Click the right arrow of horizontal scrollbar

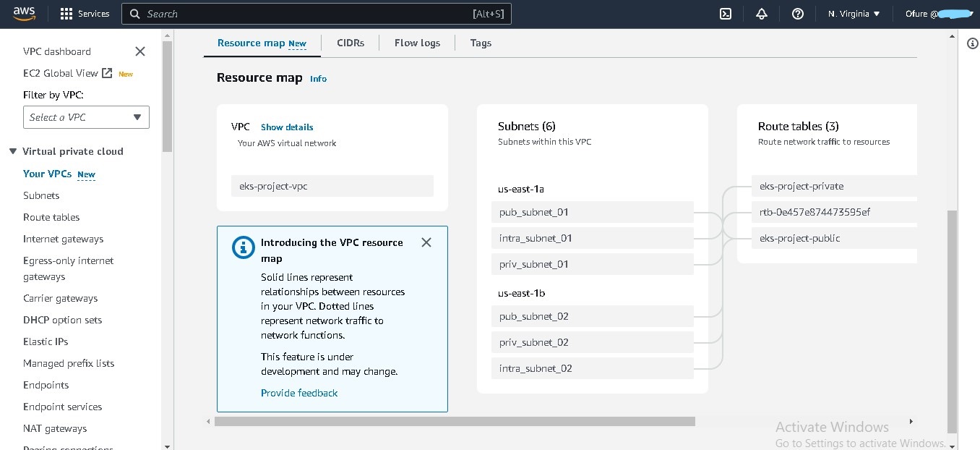[911, 421]
